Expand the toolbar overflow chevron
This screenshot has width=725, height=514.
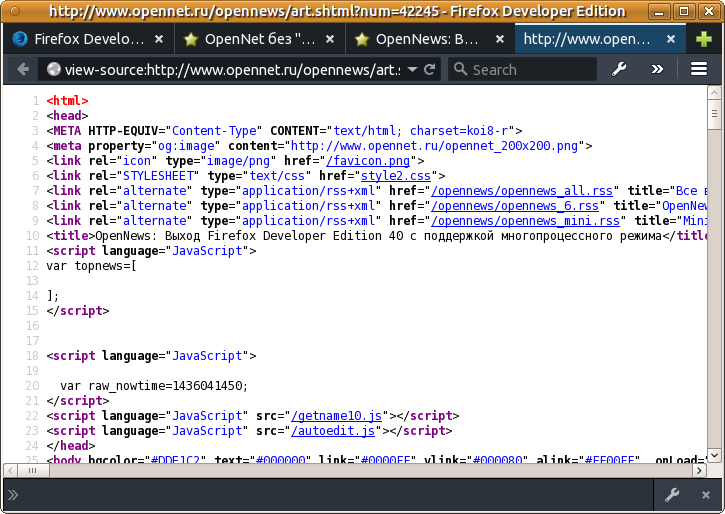pos(657,70)
